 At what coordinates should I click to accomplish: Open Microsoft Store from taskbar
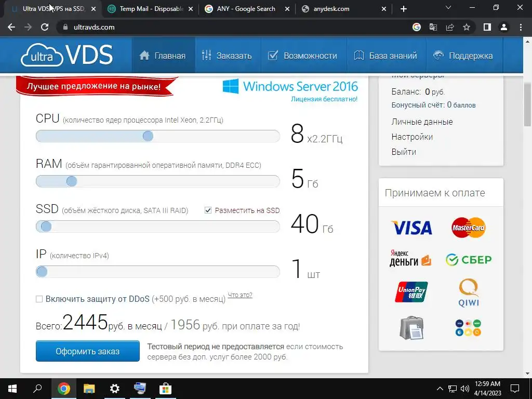165,389
